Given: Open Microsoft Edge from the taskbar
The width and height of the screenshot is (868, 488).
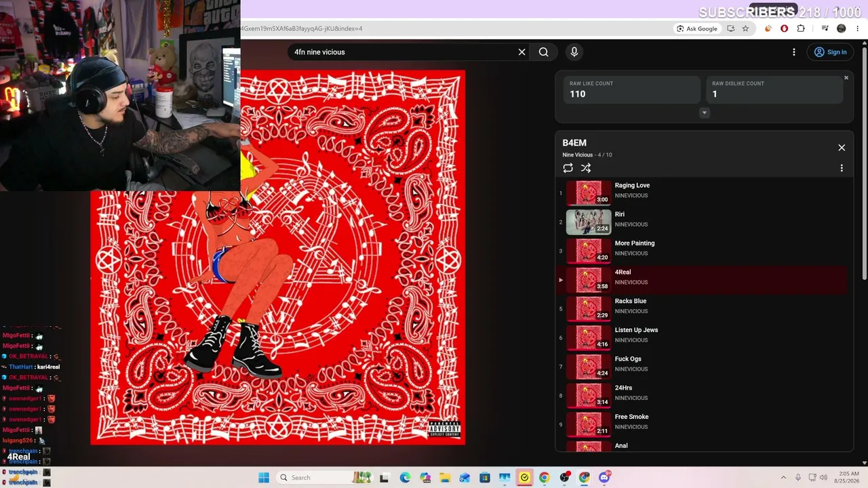Looking at the screenshot, I should coord(405,478).
